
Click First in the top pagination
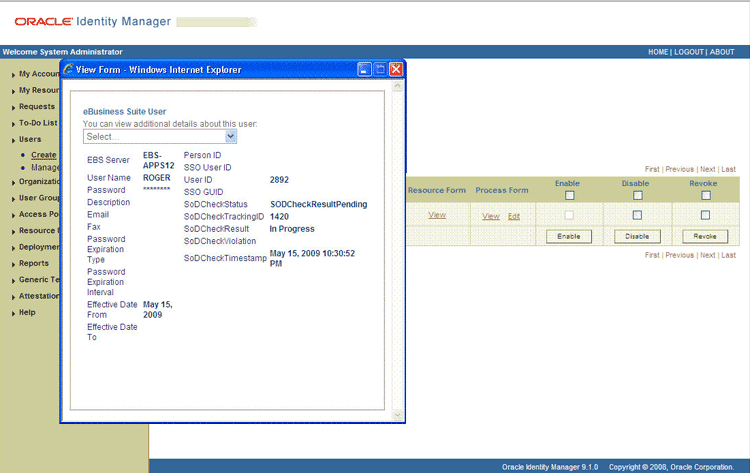pyautogui.click(x=652, y=169)
